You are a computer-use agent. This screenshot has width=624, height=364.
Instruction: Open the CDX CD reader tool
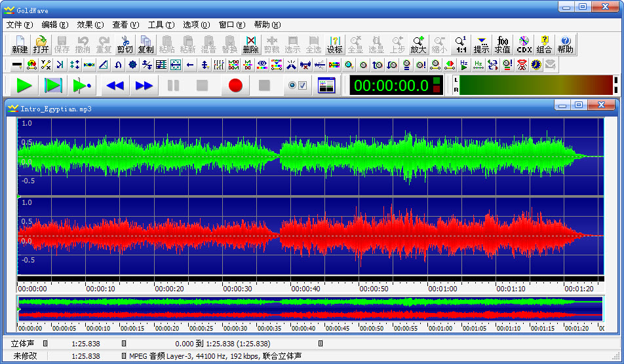point(524,45)
